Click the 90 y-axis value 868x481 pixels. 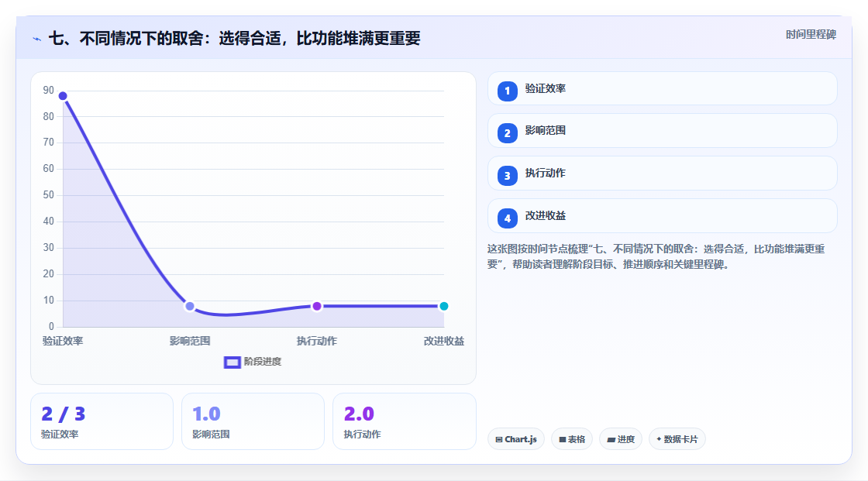tap(49, 90)
